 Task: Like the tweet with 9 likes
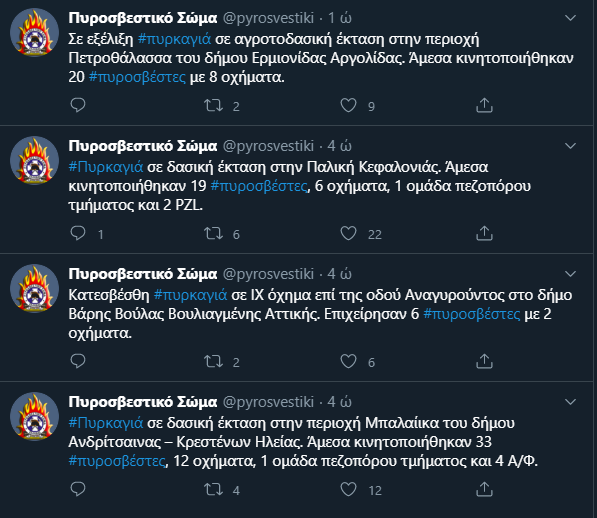(348, 105)
